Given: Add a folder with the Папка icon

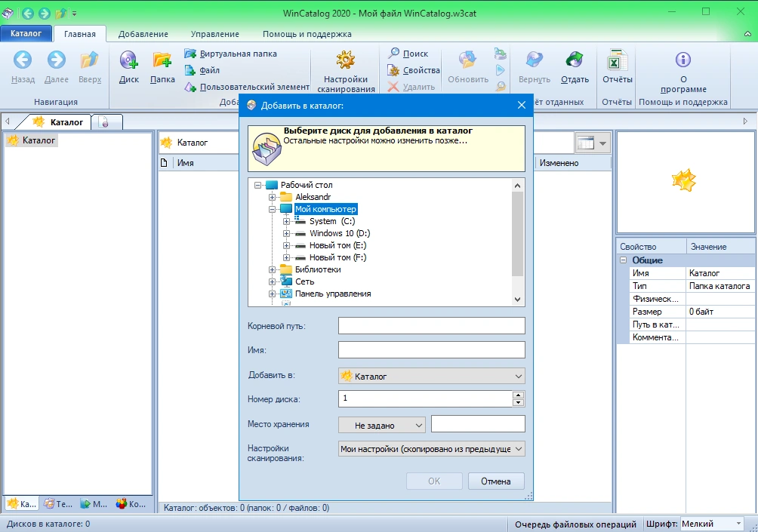Looking at the screenshot, I should click(162, 60).
